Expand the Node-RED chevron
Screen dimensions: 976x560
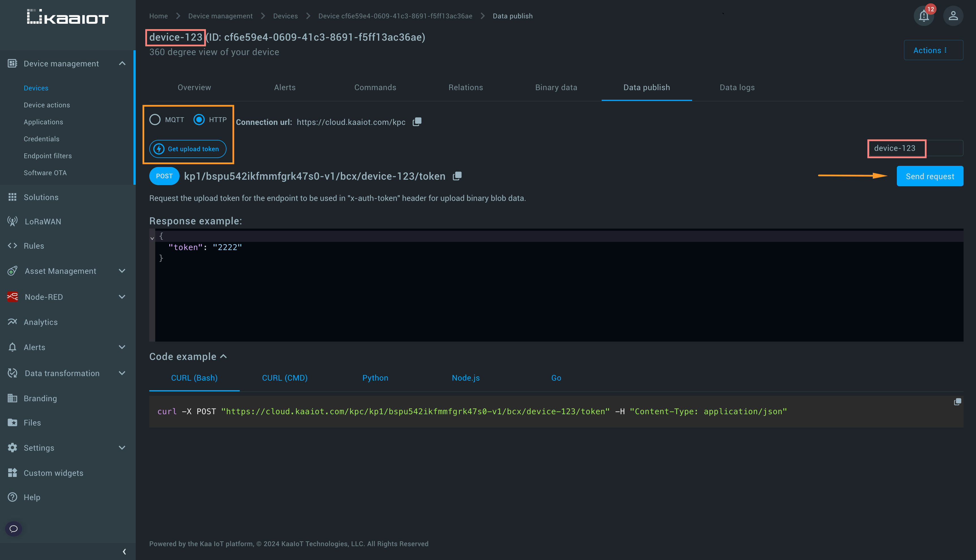tap(122, 297)
